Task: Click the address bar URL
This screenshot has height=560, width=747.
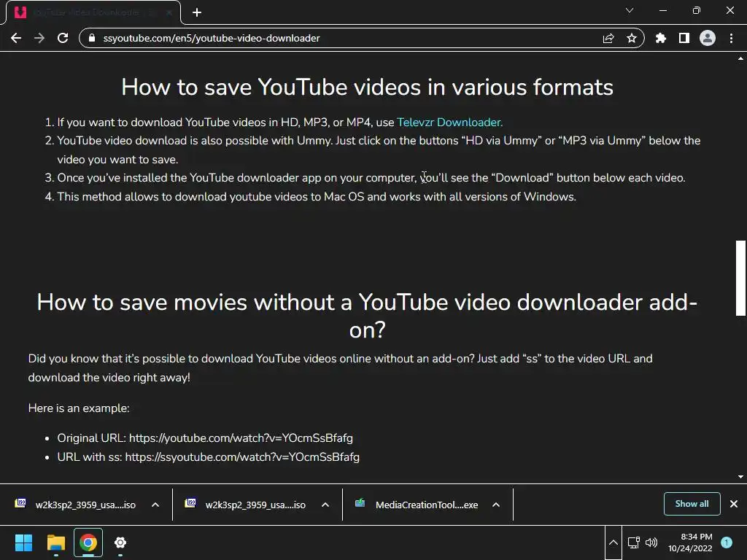Action: (212, 38)
